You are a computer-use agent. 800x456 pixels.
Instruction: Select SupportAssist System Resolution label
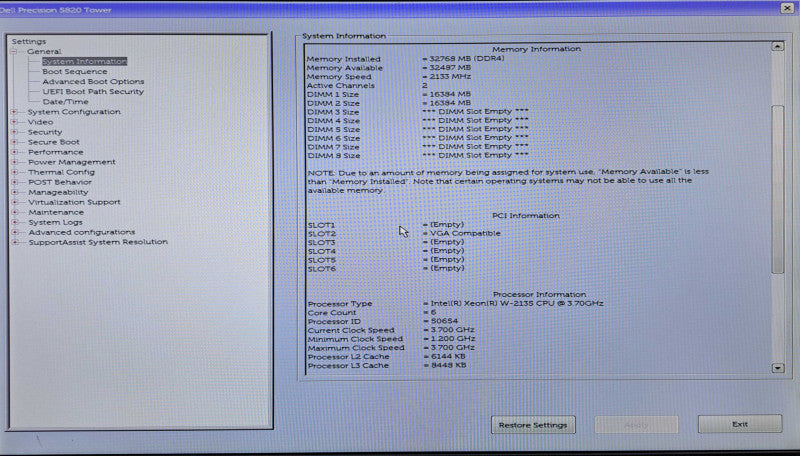[98, 242]
